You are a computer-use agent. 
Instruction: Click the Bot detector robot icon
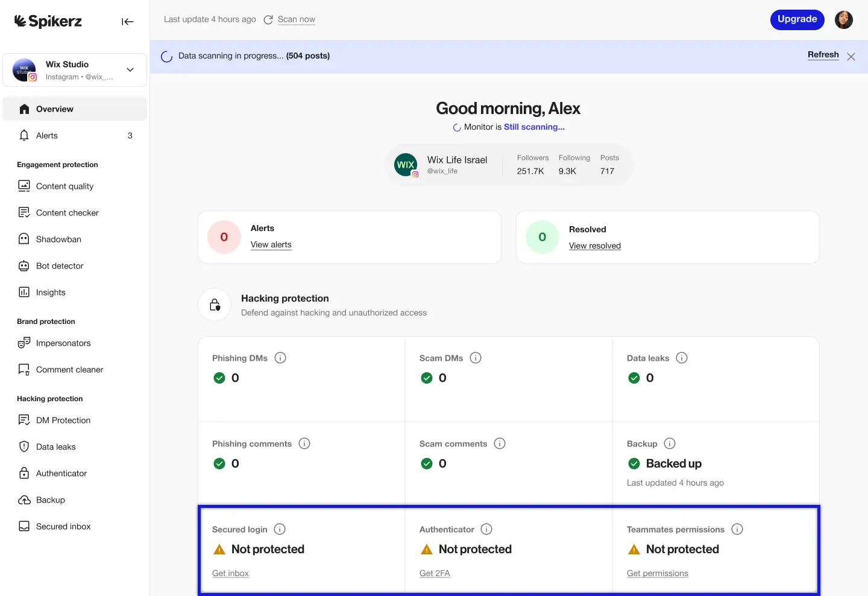click(x=24, y=266)
